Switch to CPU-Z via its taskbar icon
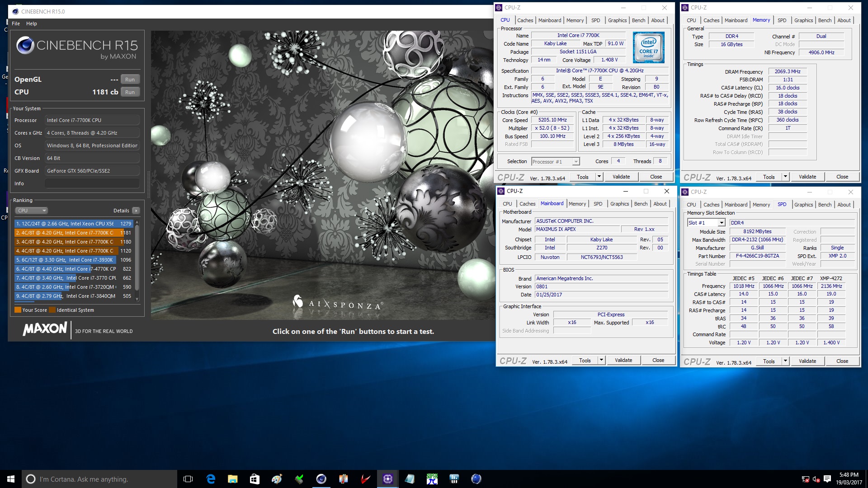868x488 pixels. point(387,479)
